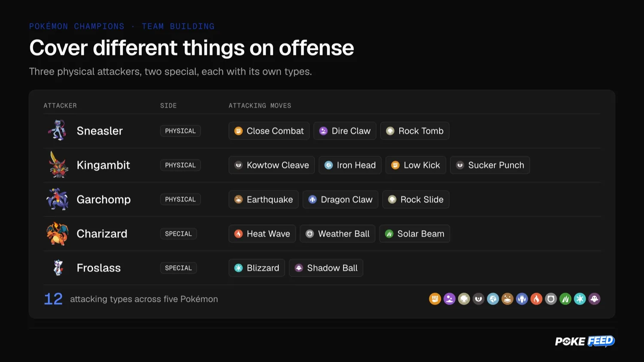
Task: Click the Grass type icon in the summary row
Action: 565,299
